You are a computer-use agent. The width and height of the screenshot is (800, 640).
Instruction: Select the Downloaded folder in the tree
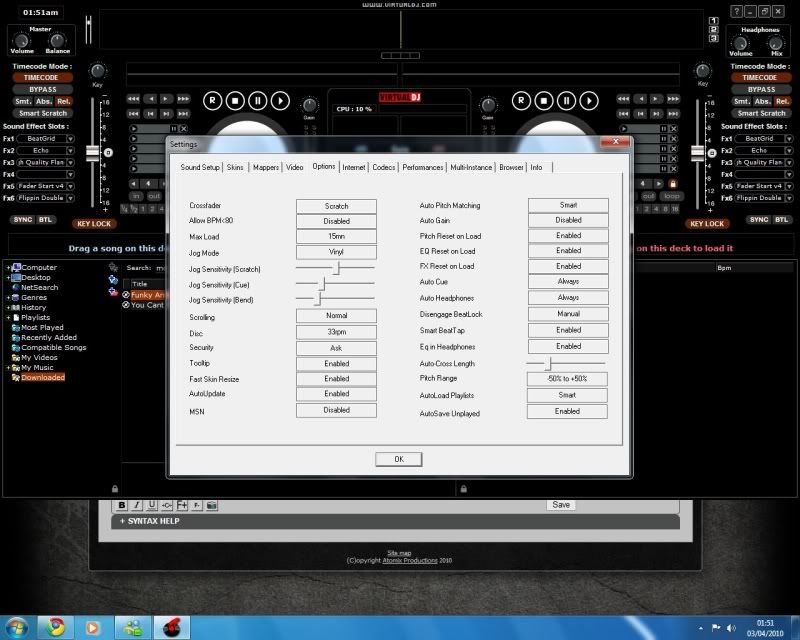43,378
